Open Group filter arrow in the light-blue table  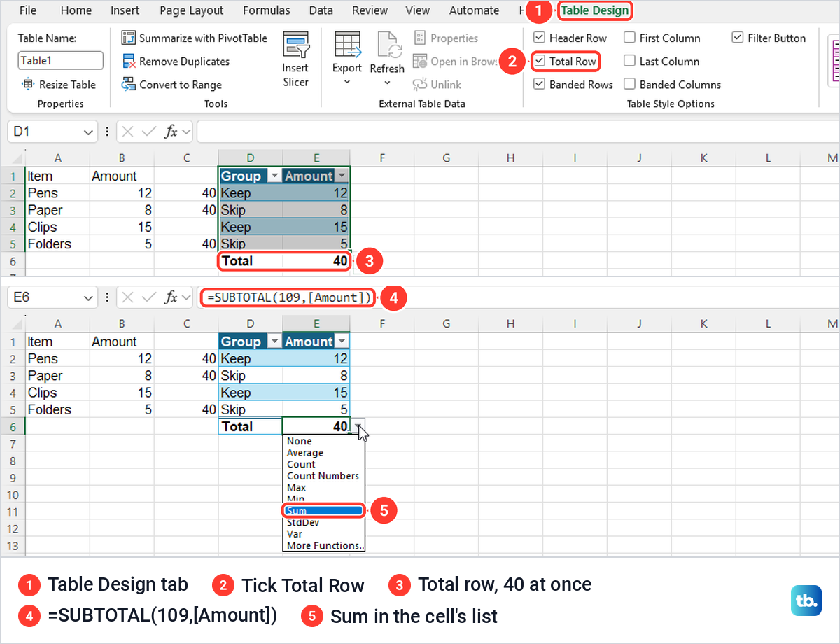[274, 342]
